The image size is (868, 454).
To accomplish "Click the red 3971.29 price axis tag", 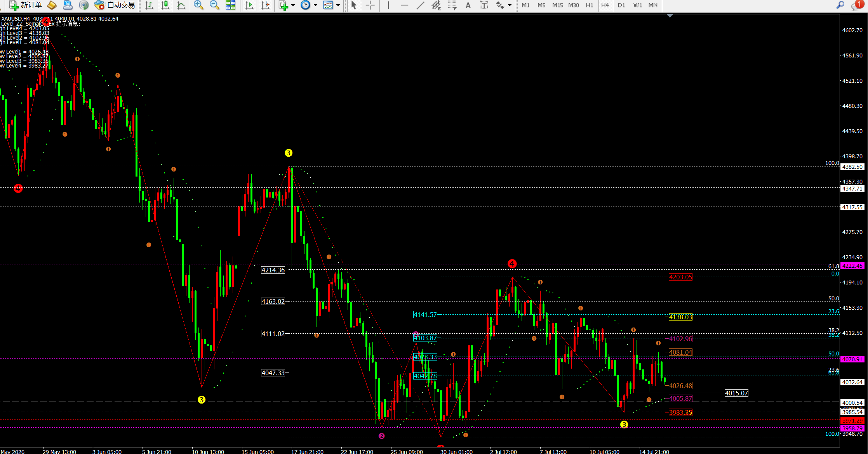I will tap(852, 421).
